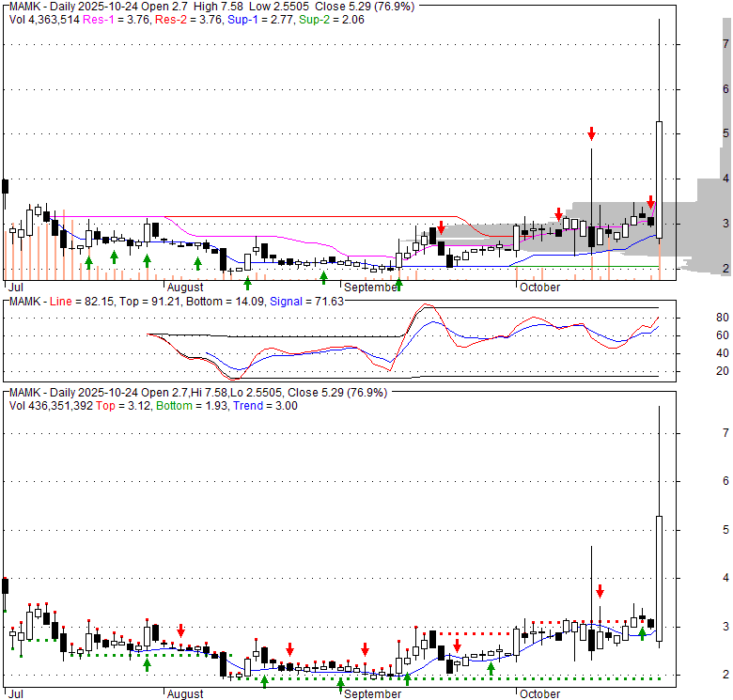Click the top chart MAMK Daily header text

click(211, 7)
